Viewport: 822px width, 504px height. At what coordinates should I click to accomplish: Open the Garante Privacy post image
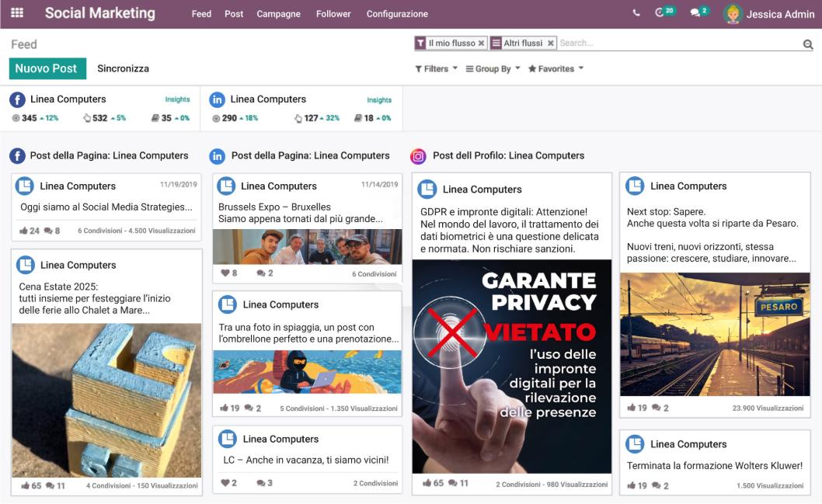coord(511,365)
